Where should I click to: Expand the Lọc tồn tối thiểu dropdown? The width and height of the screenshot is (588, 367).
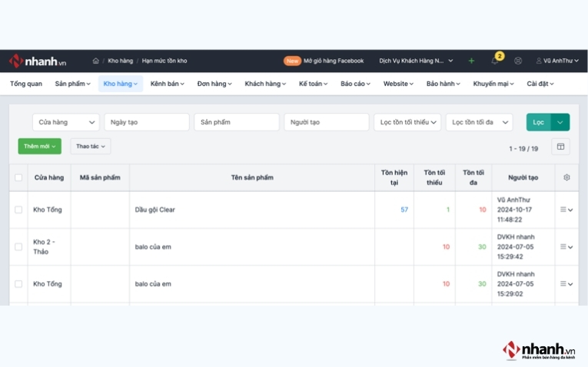407,122
